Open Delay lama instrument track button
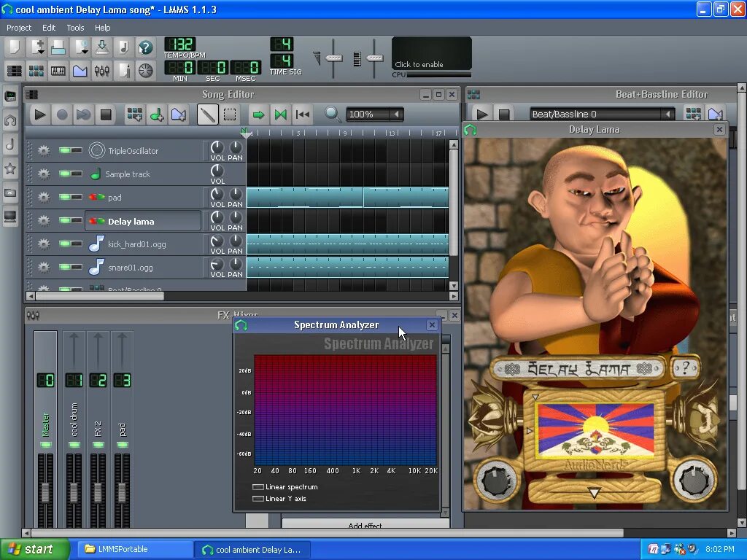747x560 pixels. (x=144, y=221)
